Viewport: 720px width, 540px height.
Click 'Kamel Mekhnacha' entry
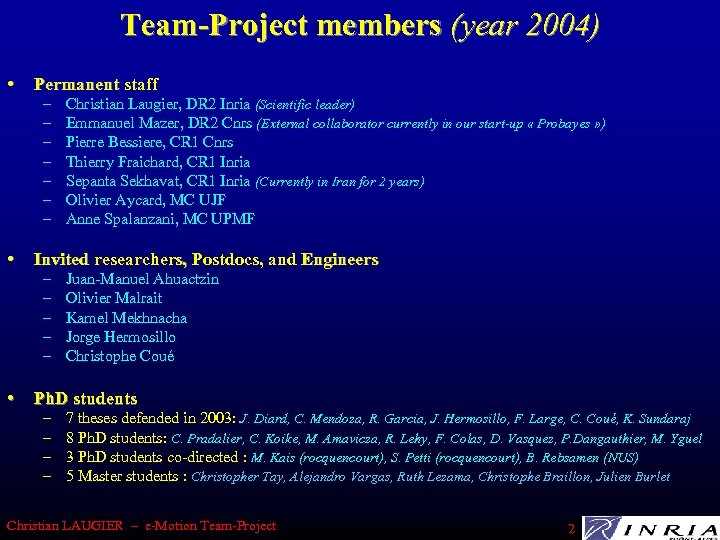click(x=126, y=318)
